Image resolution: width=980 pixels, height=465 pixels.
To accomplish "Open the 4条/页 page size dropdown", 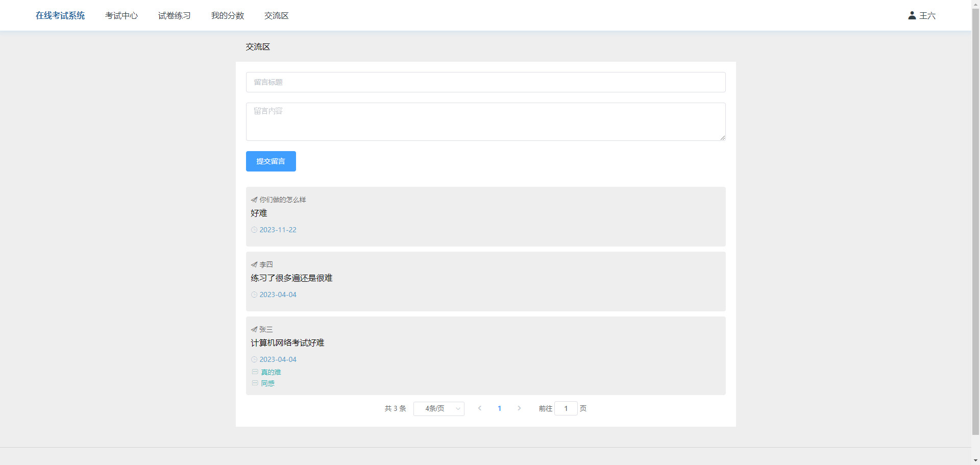I will 439,408.
